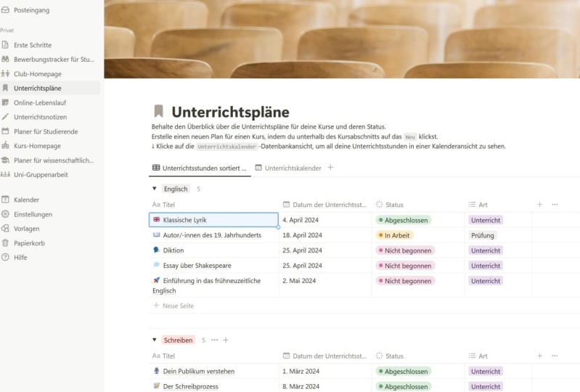Open Der Schreibprozess entry

190,386
